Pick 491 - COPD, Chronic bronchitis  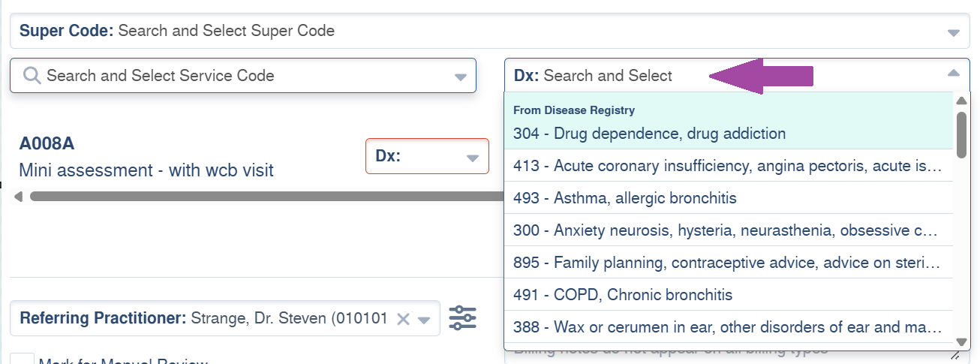click(622, 294)
